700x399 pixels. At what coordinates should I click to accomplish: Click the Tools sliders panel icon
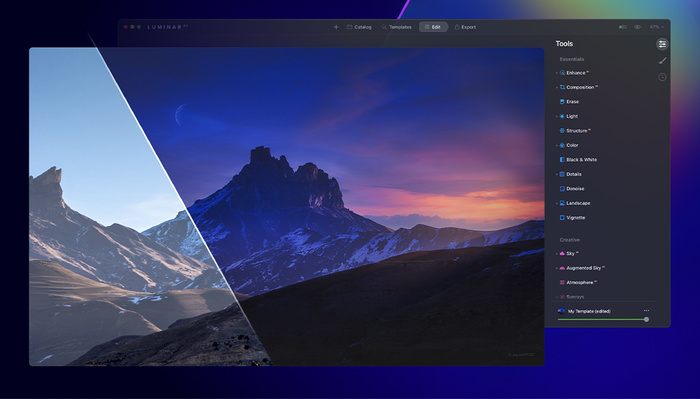pyautogui.click(x=662, y=44)
